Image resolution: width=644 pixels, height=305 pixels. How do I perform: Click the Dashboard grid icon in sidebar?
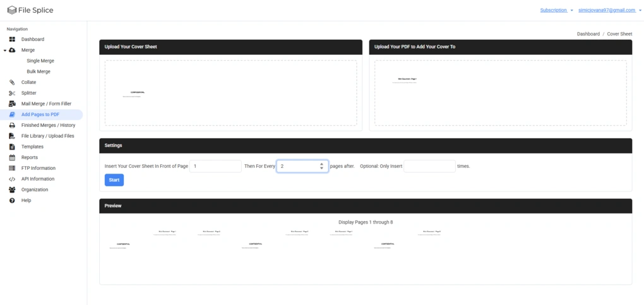(x=13, y=39)
